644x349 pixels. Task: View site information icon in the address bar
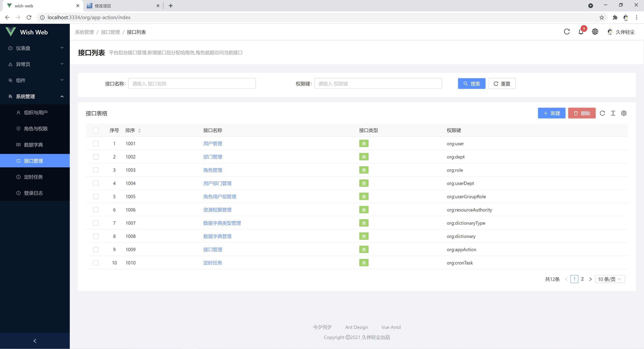click(42, 17)
